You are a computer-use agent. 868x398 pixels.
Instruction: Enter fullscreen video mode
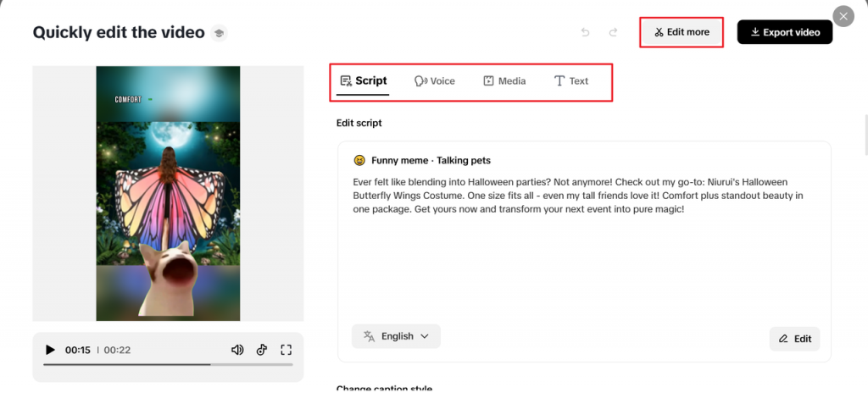click(x=286, y=350)
